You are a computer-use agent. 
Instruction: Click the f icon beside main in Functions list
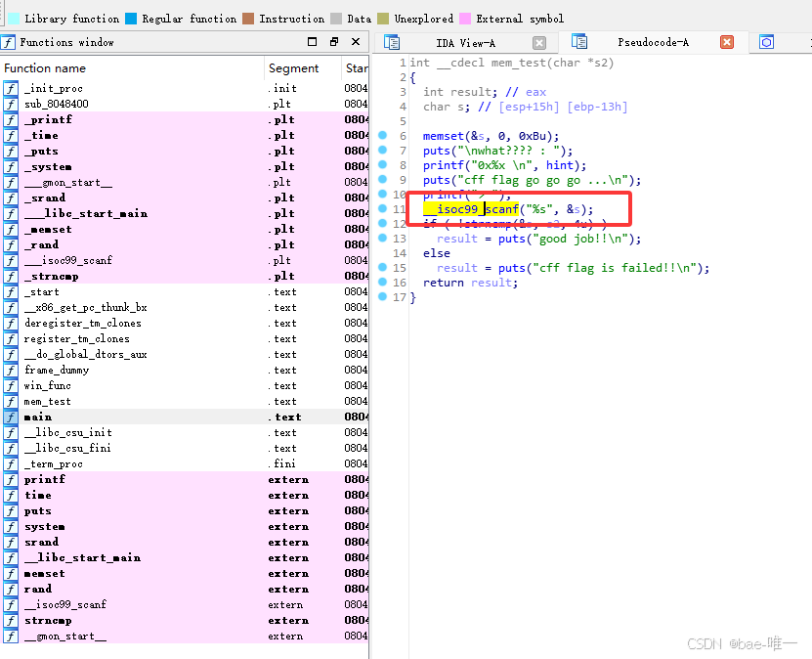pyautogui.click(x=10, y=417)
